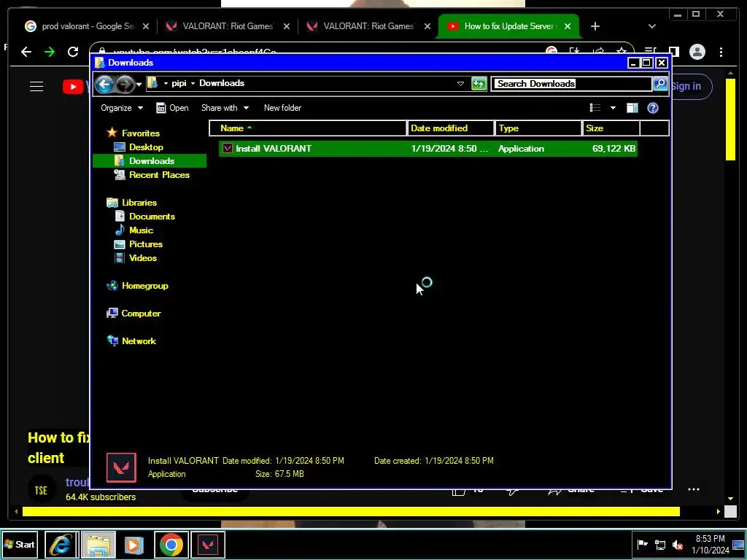Close the How to fix Update Server tab
The image size is (747, 560).
click(568, 26)
